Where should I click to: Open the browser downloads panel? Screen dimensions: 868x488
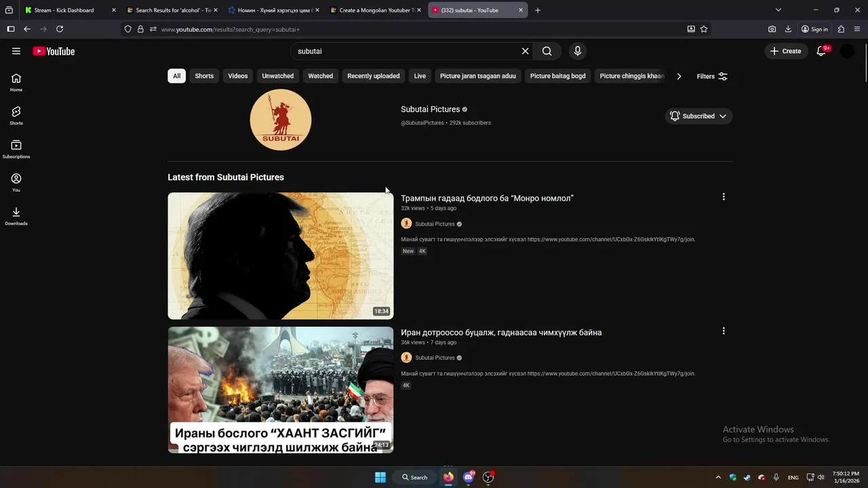click(x=788, y=29)
